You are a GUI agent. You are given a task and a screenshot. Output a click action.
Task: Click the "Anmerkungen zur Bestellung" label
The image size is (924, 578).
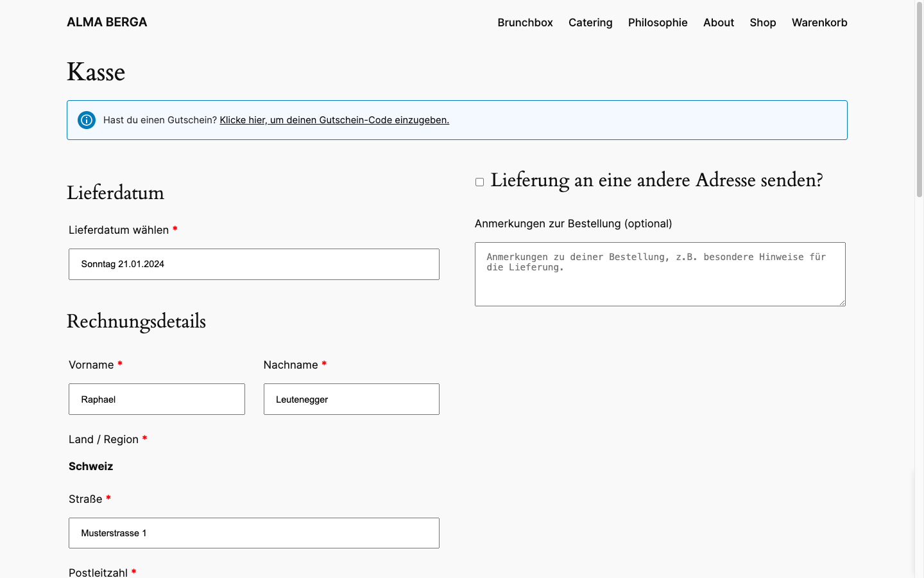coord(573,223)
